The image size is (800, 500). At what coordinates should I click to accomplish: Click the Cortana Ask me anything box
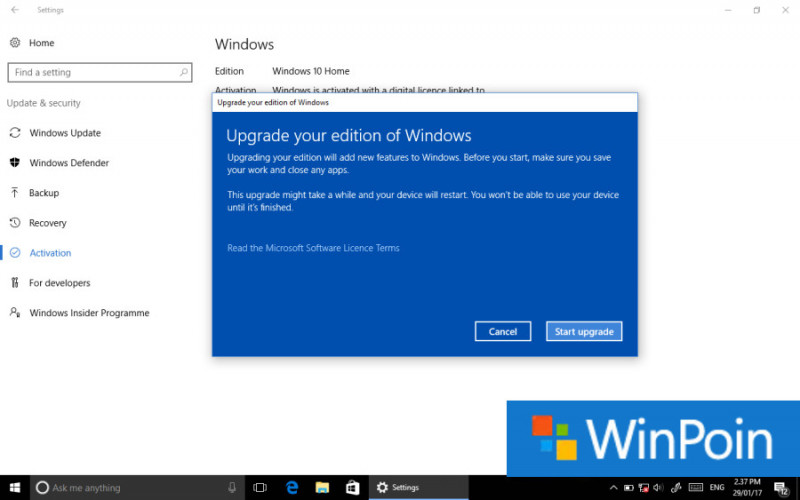click(x=138, y=487)
